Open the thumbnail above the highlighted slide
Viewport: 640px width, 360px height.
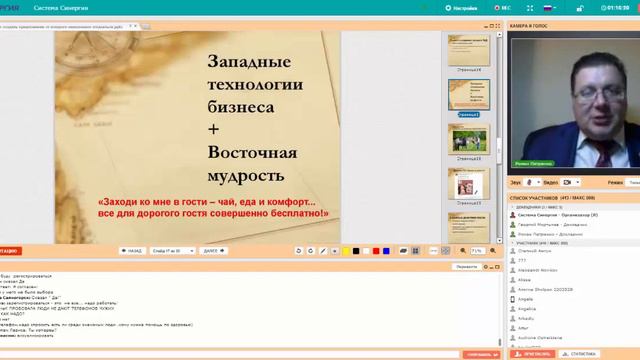pyautogui.click(x=469, y=51)
